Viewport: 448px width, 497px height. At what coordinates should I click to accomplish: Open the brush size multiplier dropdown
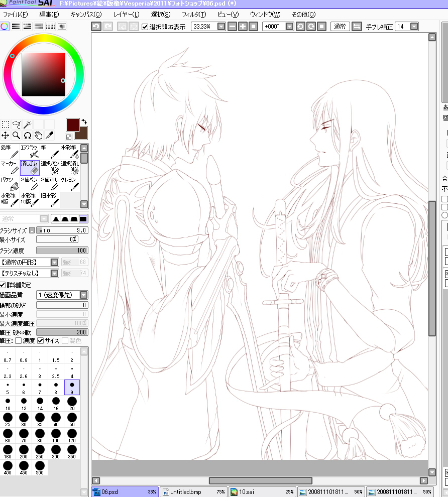(32, 230)
